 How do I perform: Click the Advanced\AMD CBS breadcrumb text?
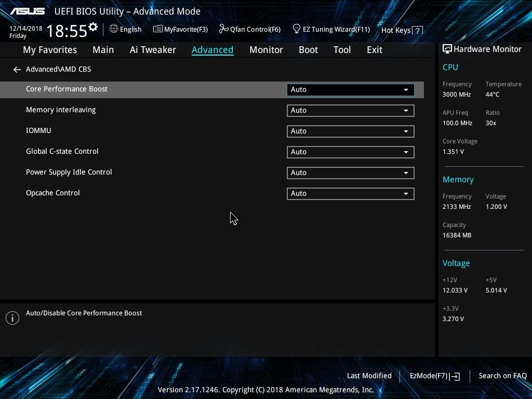click(58, 69)
